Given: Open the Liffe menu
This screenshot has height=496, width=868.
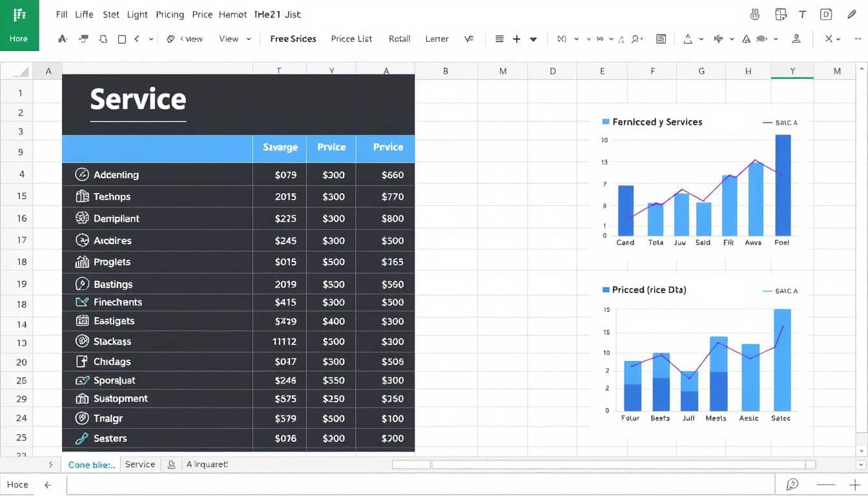Looking at the screenshot, I should pyautogui.click(x=84, y=14).
